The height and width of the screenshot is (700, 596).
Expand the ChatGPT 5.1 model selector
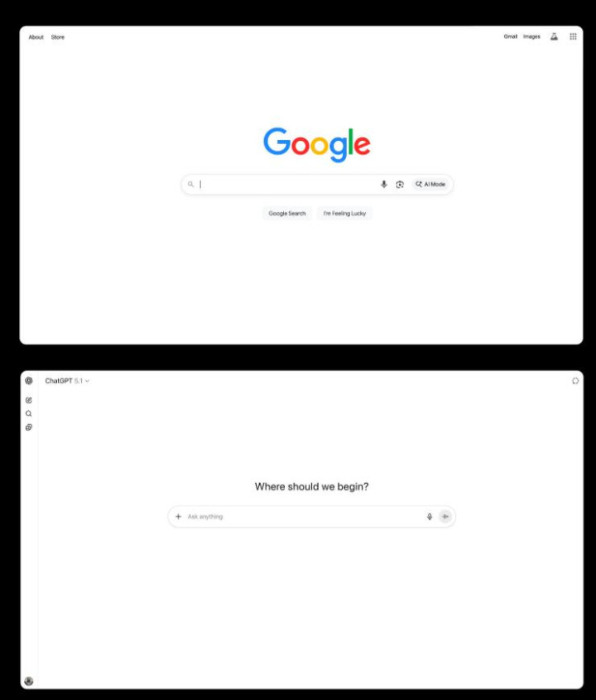pos(67,381)
